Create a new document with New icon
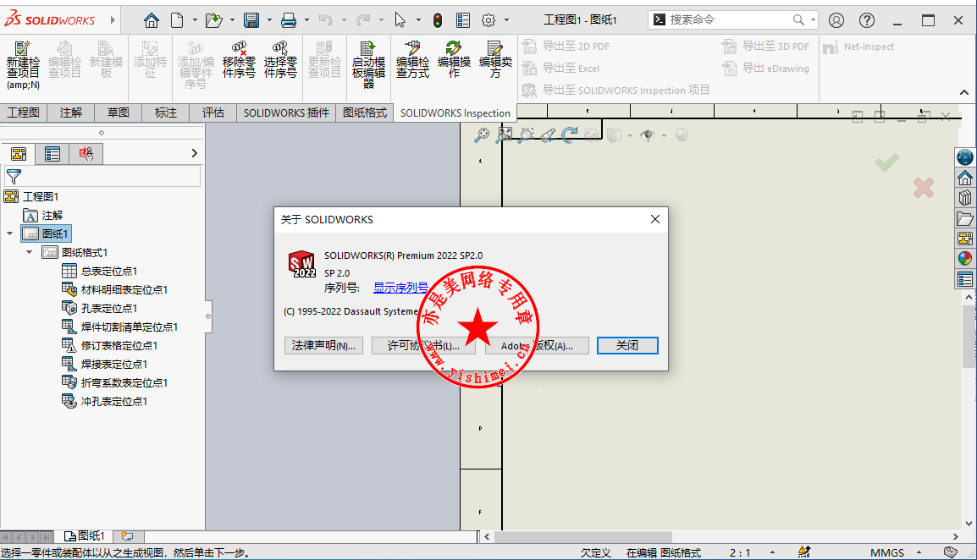 point(178,20)
